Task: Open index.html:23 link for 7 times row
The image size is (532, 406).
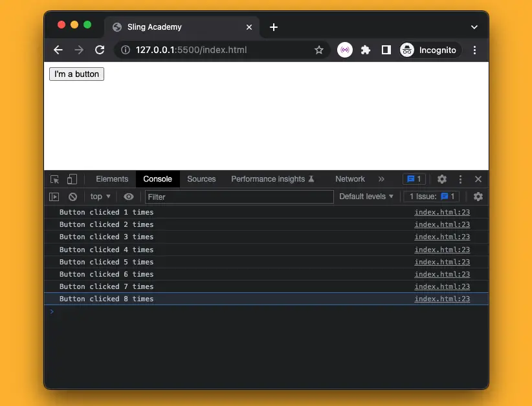Action: (442, 286)
